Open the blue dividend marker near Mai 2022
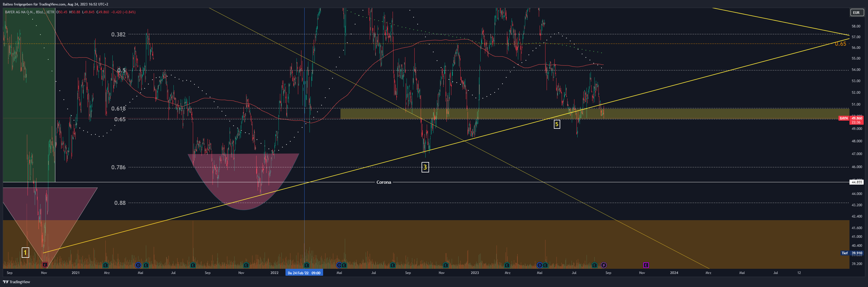868x287 pixels. click(339, 265)
